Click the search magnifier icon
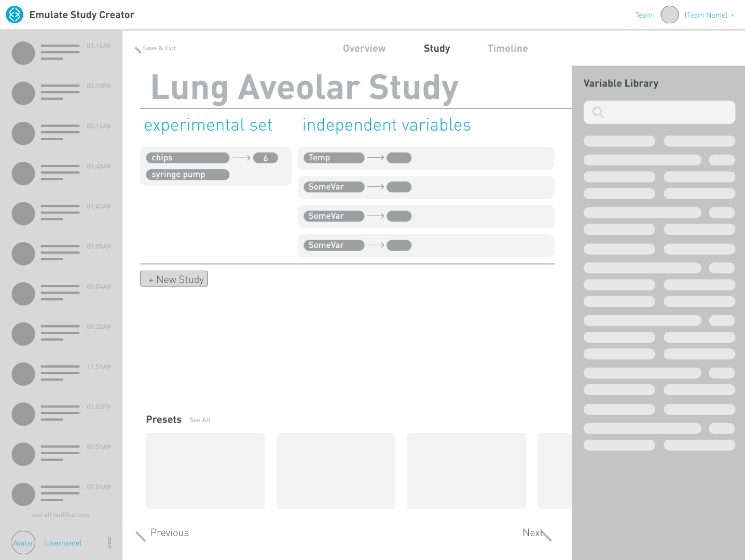The width and height of the screenshot is (745, 560). tap(598, 112)
